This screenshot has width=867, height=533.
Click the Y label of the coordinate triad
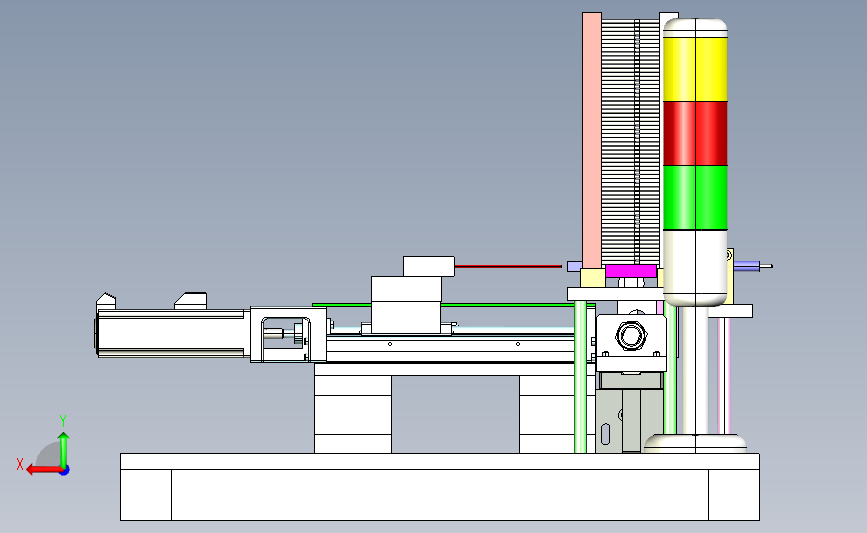point(63,421)
